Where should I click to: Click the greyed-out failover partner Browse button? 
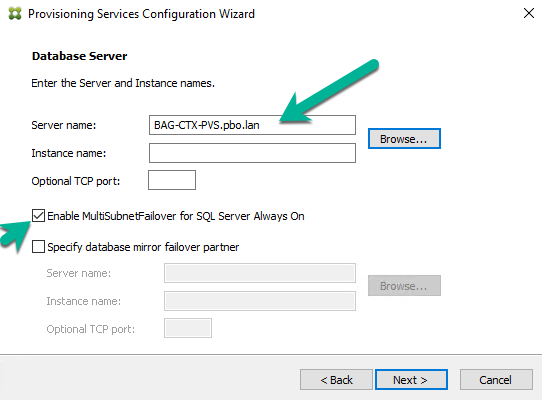point(404,286)
